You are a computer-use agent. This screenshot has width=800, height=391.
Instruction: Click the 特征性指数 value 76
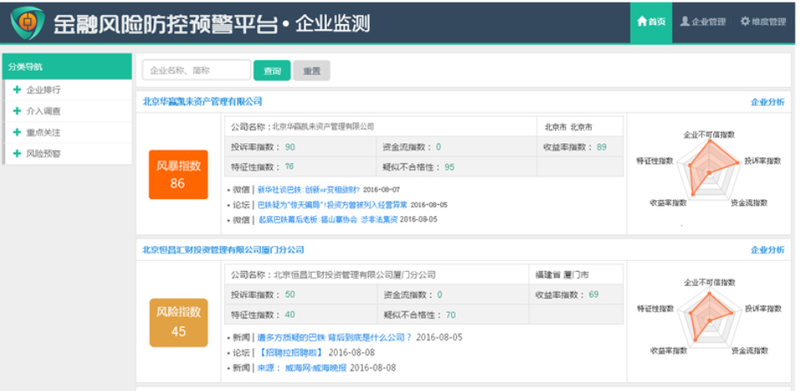click(x=289, y=166)
